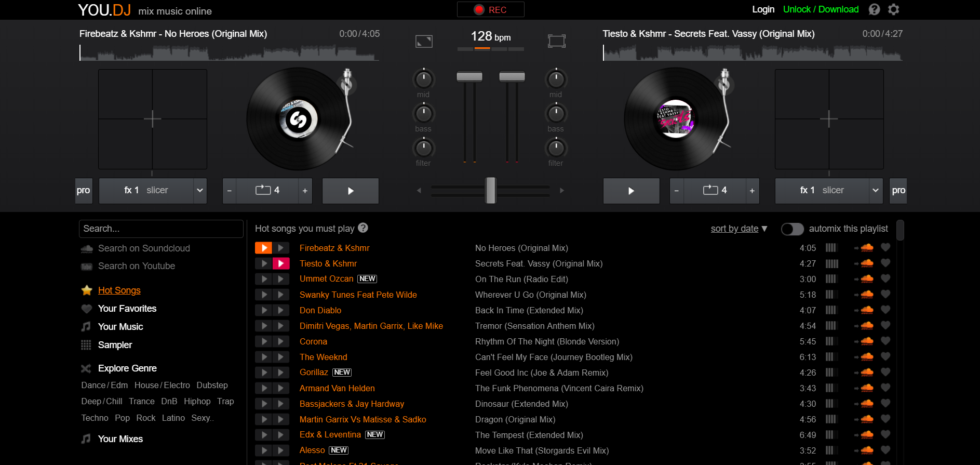Open the Sampler section
The image size is (980, 465).
click(x=115, y=345)
